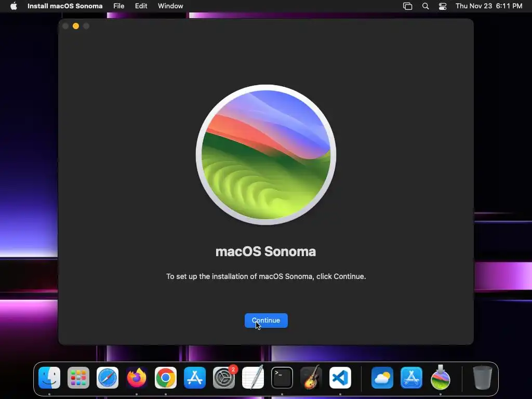Screen dimensions: 532x399
Task: Open the Trash in the Dock
Action: [x=483, y=378]
